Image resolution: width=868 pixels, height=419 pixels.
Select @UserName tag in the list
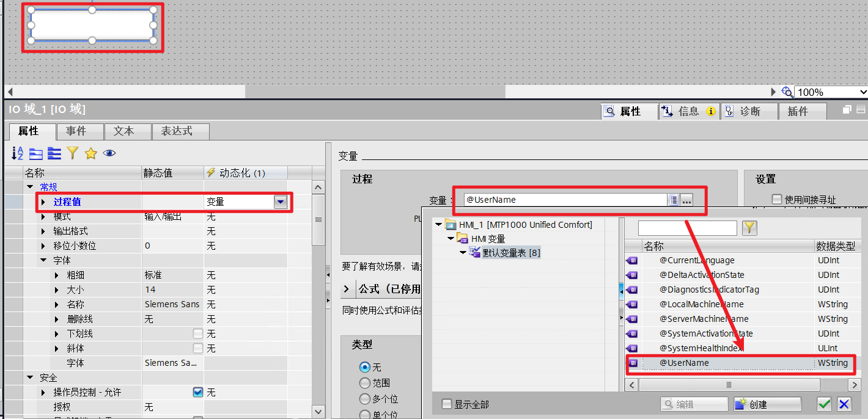click(x=684, y=363)
